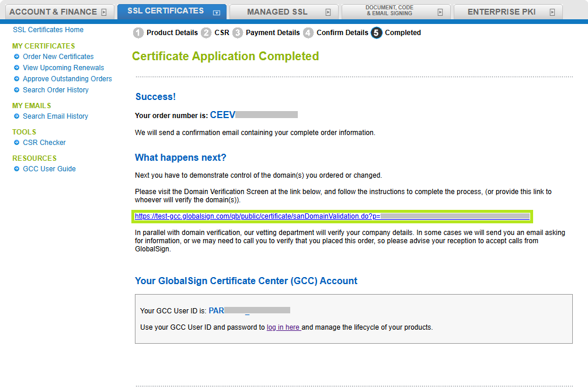Go to SSL Certificates Home
The height and width of the screenshot is (387, 588).
[x=48, y=30]
